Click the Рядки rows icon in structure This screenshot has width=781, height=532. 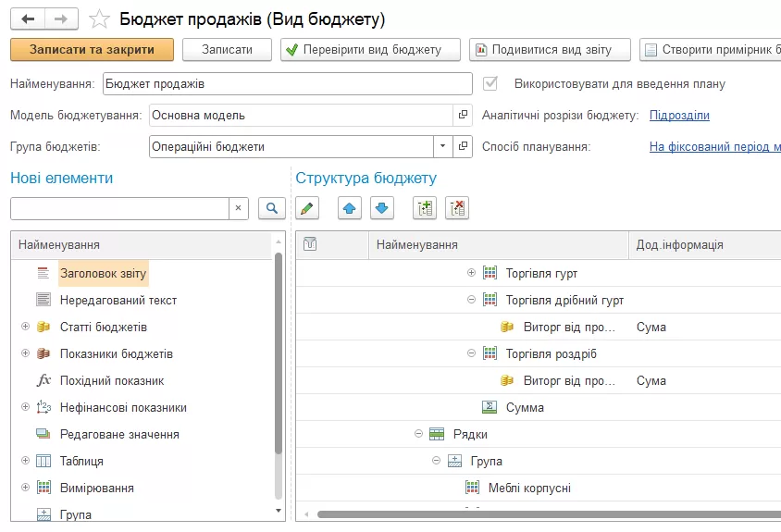point(437,434)
